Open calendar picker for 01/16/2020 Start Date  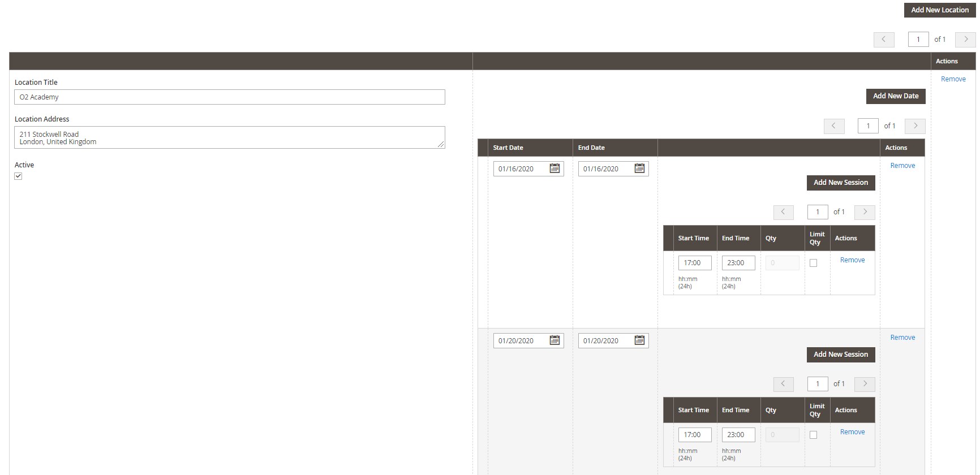555,169
